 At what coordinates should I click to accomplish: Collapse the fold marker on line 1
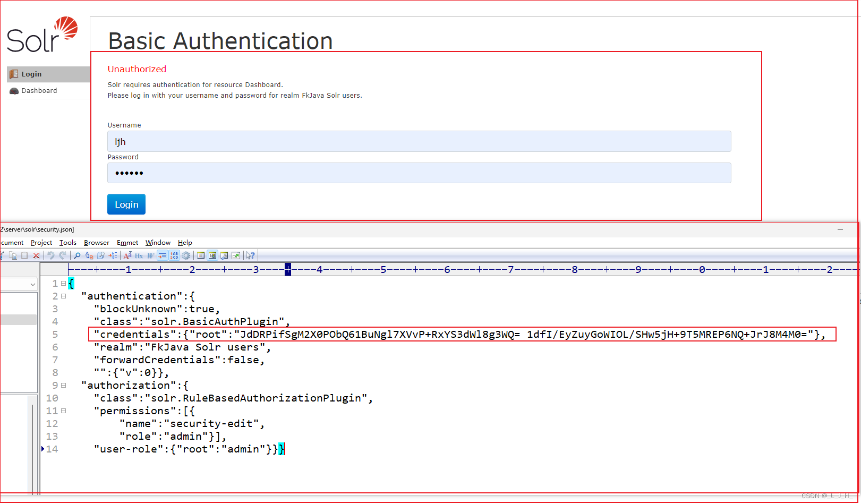pyautogui.click(x=63, y=284)
